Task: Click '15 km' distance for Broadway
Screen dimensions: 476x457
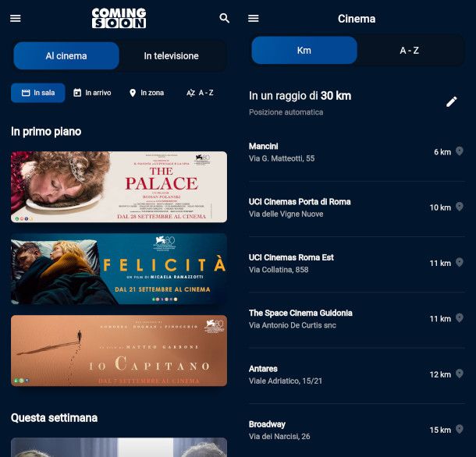Action: [x=440, y=430]
